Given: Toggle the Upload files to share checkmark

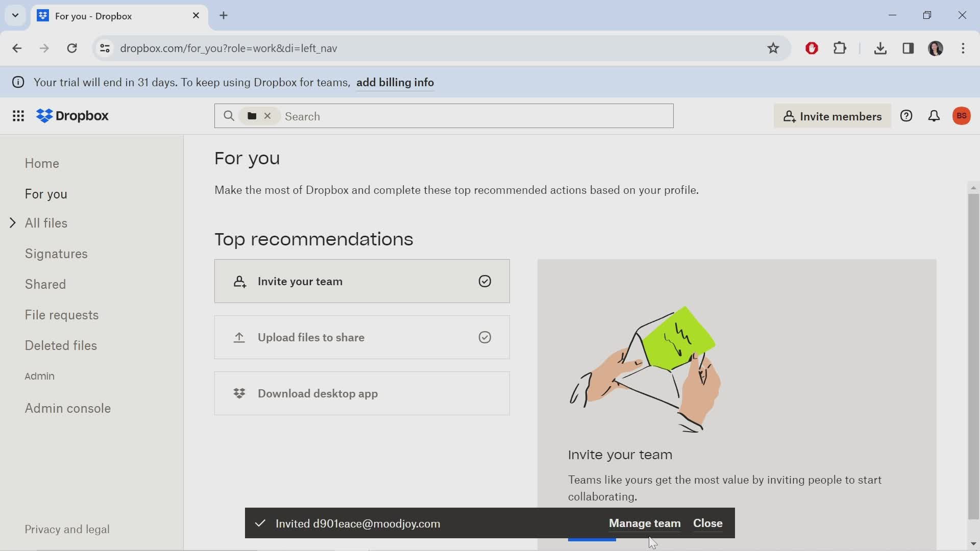Looking at the screenshot, I should click(485, 337).
